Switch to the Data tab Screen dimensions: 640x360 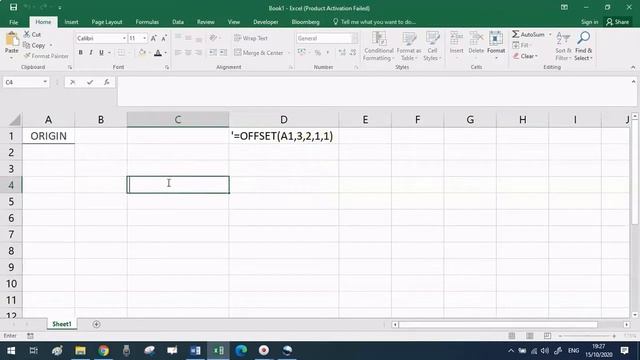coord(178,22)
